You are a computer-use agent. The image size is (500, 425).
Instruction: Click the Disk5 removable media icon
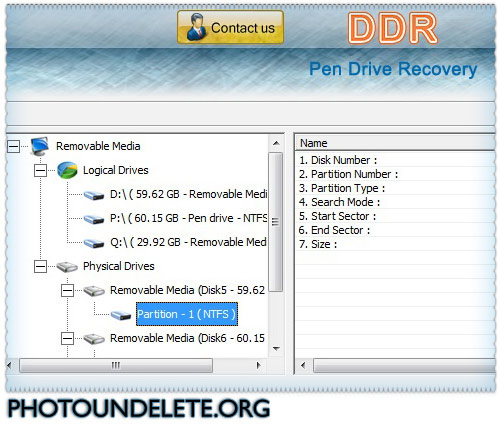[x=94, y=291]
